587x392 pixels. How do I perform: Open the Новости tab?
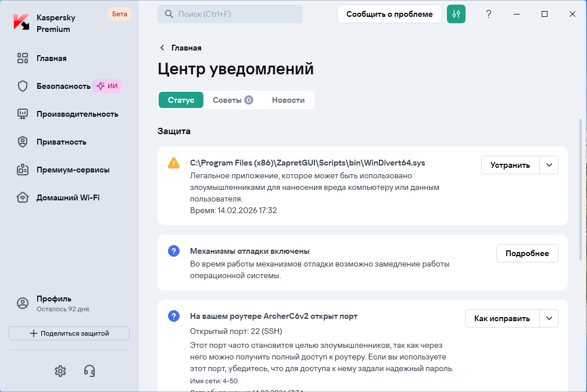pyautogui.click(x=288, y=99)
